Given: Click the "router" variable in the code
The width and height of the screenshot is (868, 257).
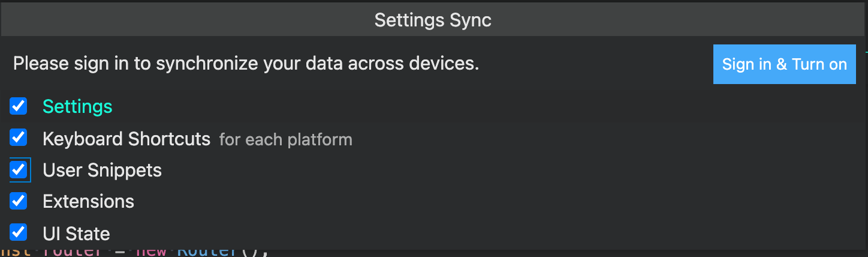Looking at the screenshot, I should click(71, 252).
